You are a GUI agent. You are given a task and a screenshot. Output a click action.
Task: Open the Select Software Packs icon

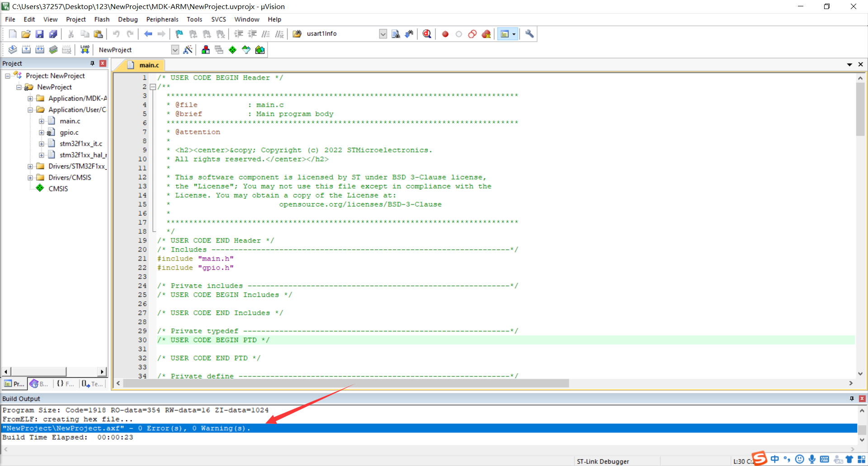[246, 50]
